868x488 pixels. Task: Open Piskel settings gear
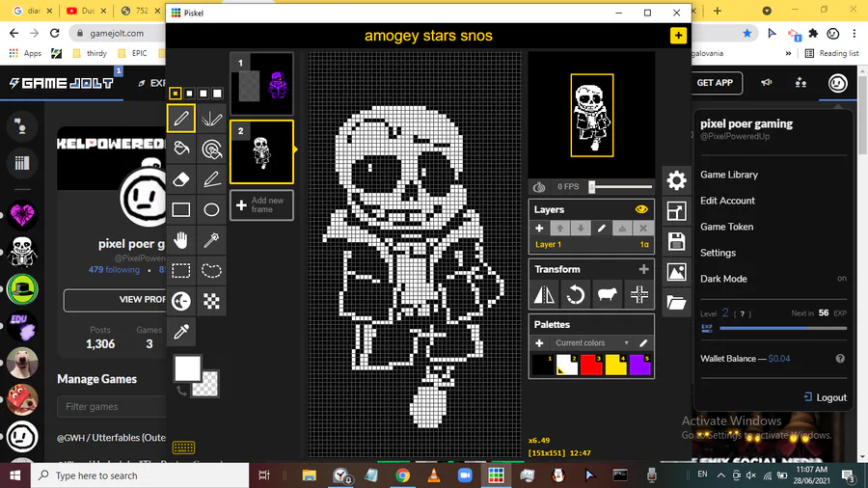(676, 180)
